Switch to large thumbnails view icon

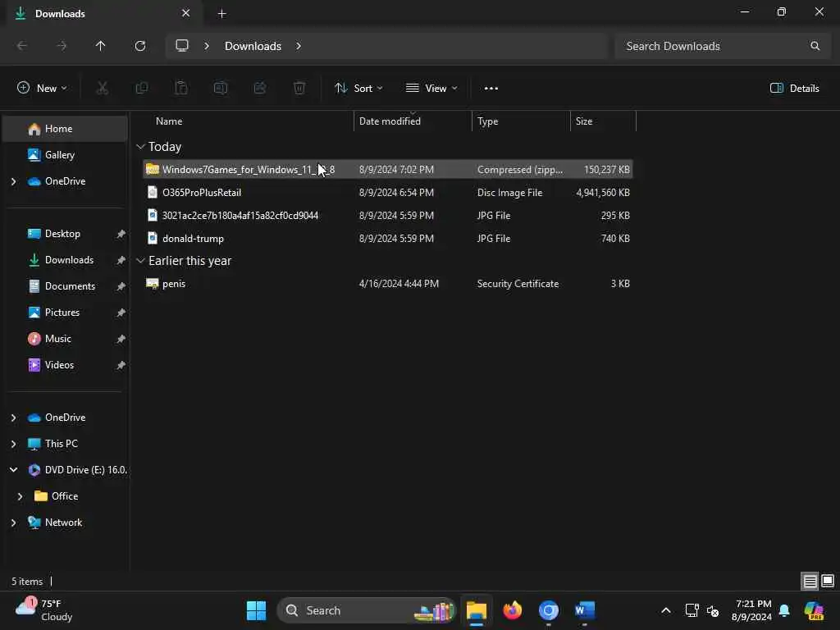[828, 581]
